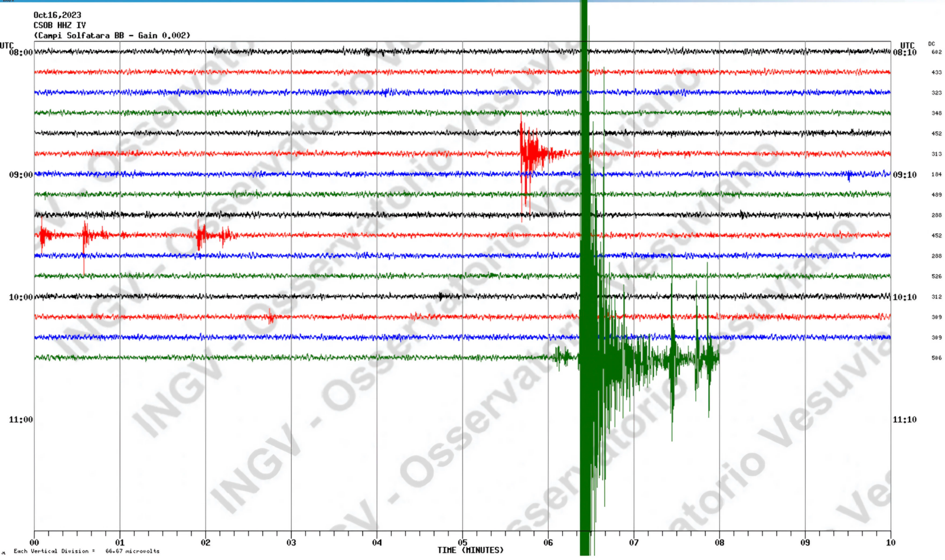The image size is (945, 560).
Task: Click the date text Oct16,2023
Action: [57, 15]
